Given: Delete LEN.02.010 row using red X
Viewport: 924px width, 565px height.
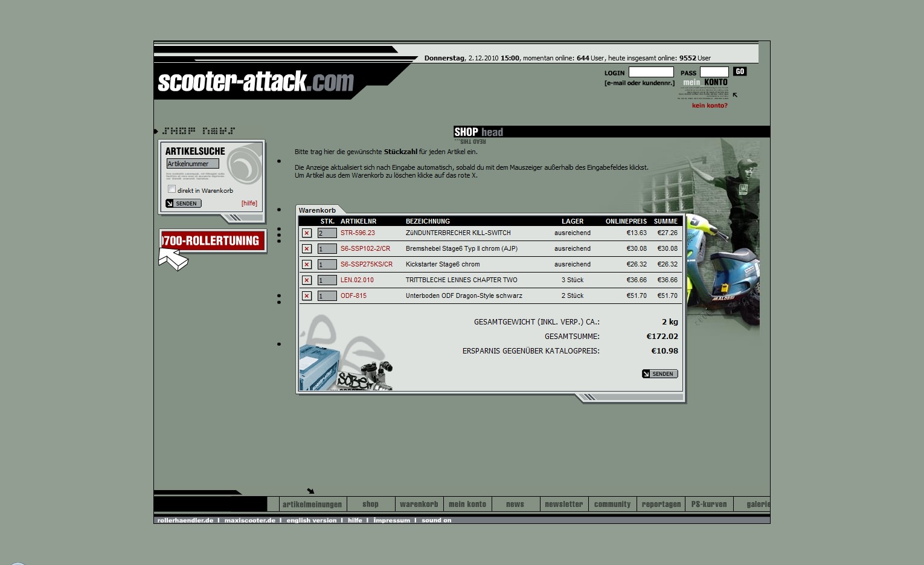Looking at the screenshot, I should point(307,280).
